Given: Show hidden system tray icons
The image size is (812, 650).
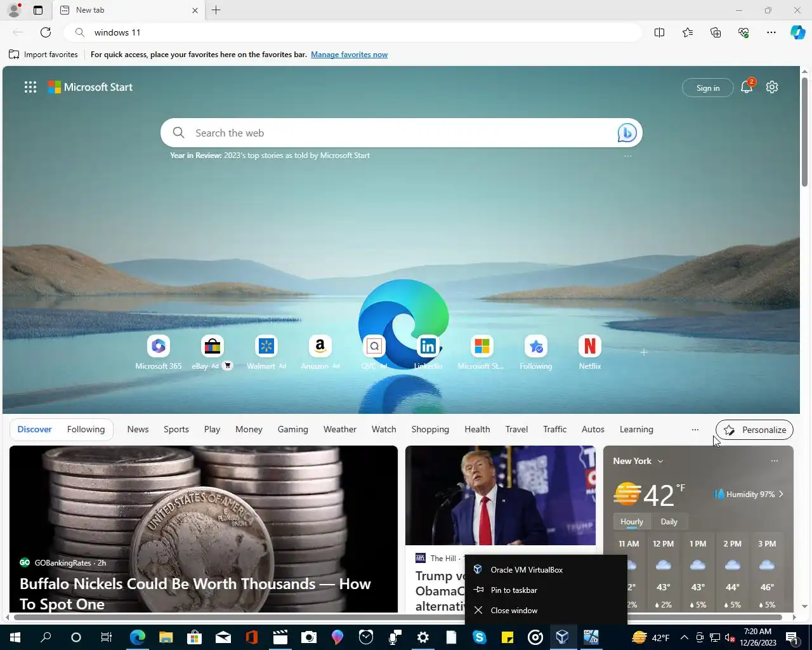Looking at the screenshot, I should [x=684, y=637].
